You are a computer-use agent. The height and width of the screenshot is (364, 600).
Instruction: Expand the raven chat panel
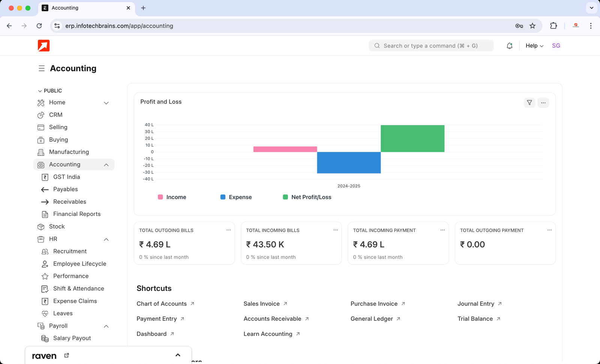point(178,355)
